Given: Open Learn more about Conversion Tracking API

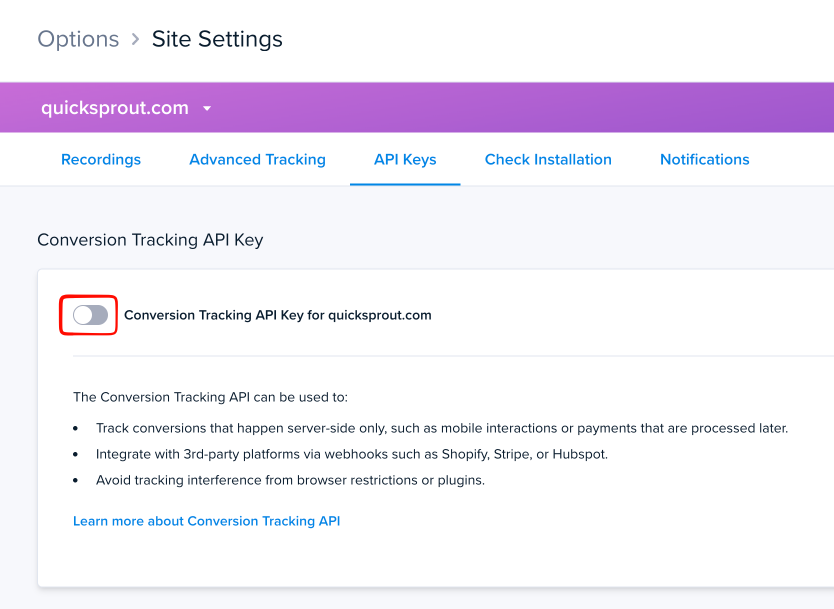Looking at the screenshot, I should point(206,521).
